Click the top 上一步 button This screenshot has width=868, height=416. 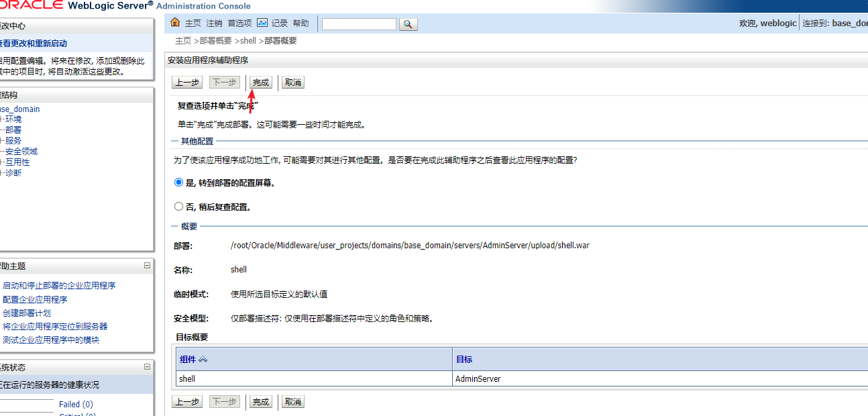coord(187,83)
